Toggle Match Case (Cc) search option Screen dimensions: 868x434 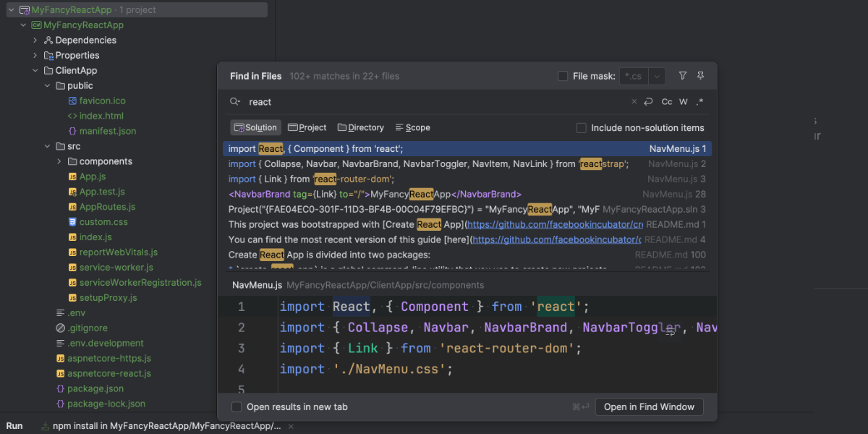coord(667,102)
